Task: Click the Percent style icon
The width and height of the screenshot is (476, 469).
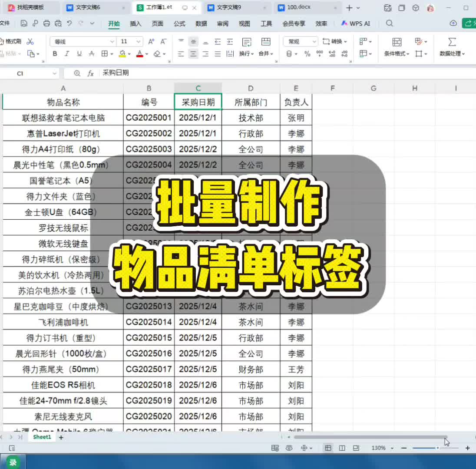Action: click(307, 54)
